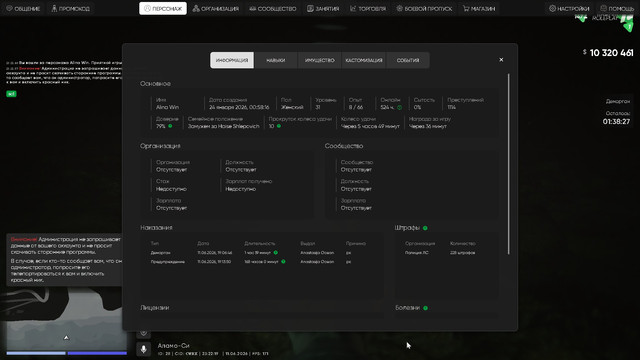
Task: Click the Деморган punishment row
Action: click(261, 253)
